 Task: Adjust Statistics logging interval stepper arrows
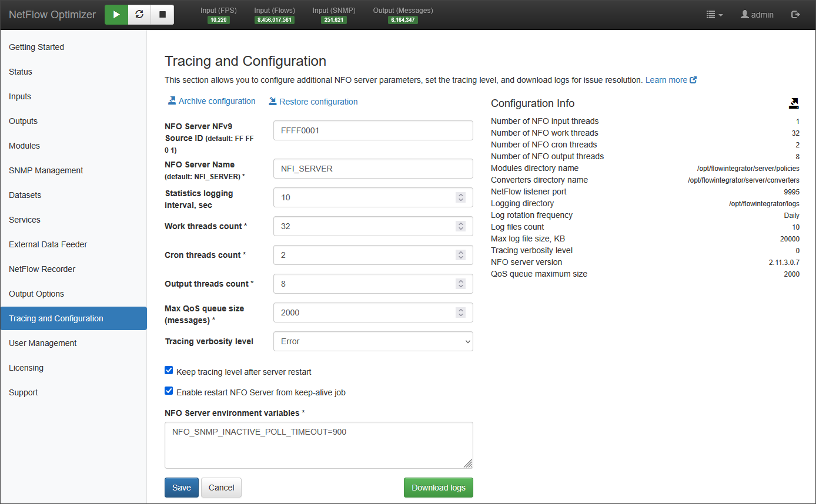pos(461,197)
